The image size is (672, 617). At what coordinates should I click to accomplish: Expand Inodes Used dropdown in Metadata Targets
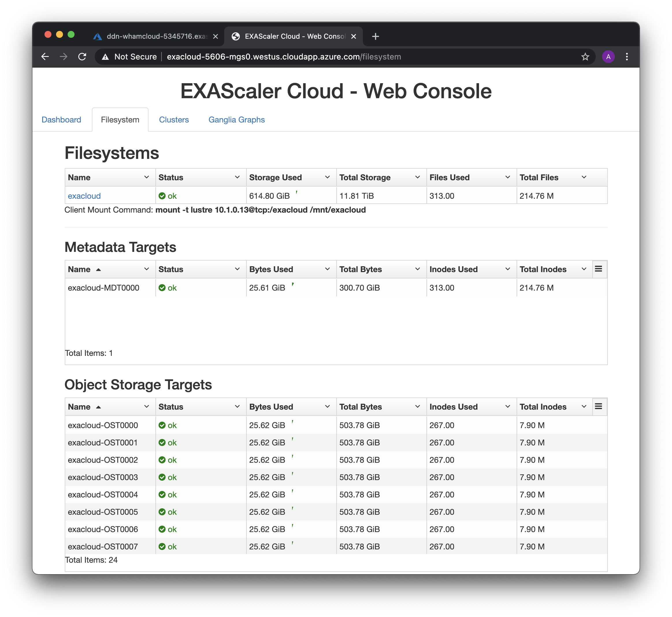point(507,269)
